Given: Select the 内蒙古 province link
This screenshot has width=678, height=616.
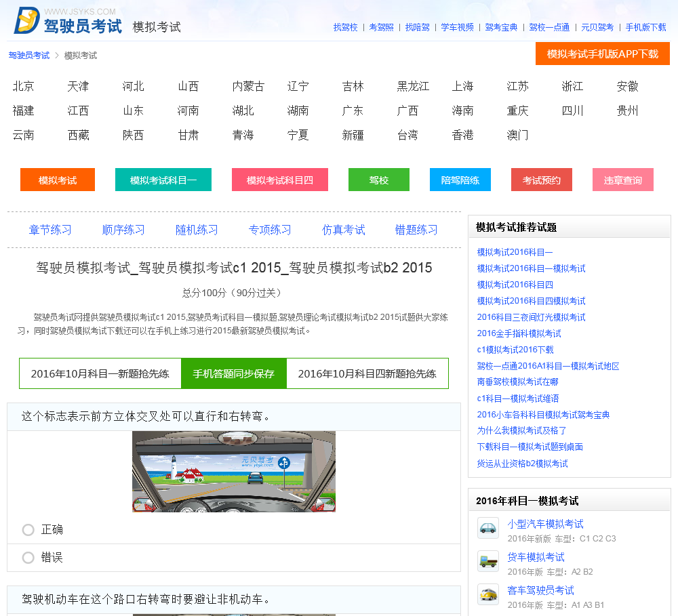Looking at the screenshot, I should coord(248,87).
